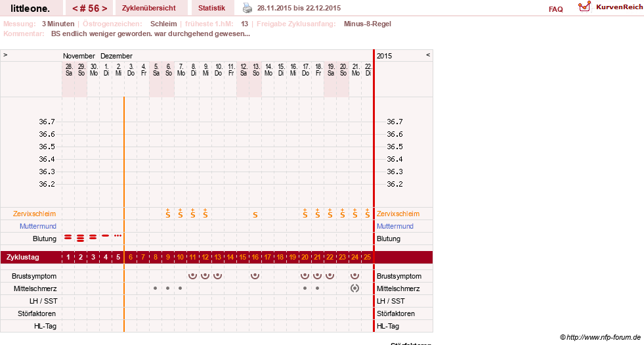The image size is (644, 345).
Task: Click bleeding symbol on cycle day 3
Action: coord(93,237)
